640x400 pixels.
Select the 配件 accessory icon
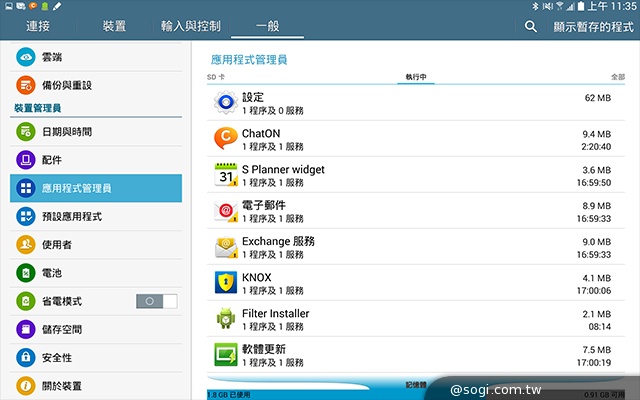[26, 160]
